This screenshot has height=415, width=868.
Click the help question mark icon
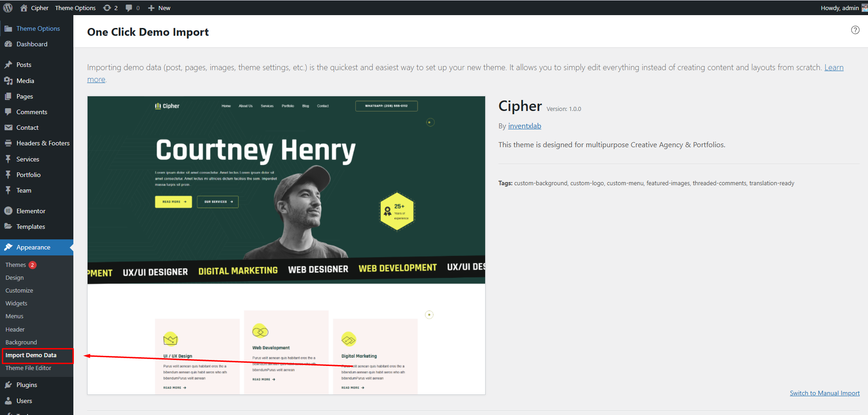point(855,30)
